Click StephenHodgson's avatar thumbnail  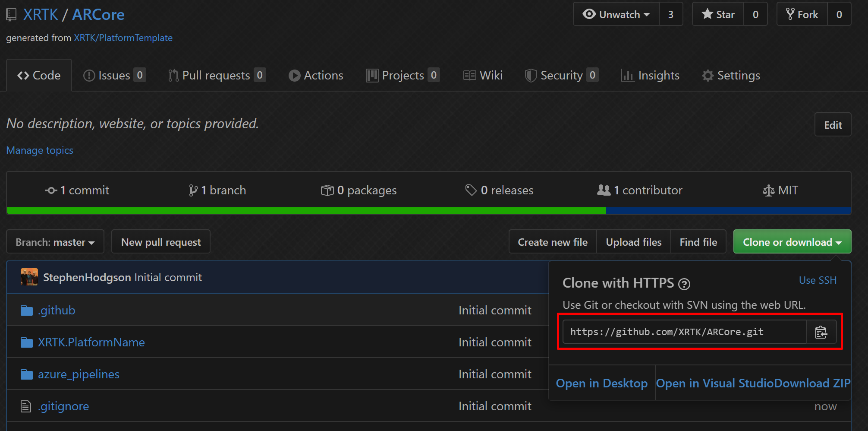click(x=29, y=277)
